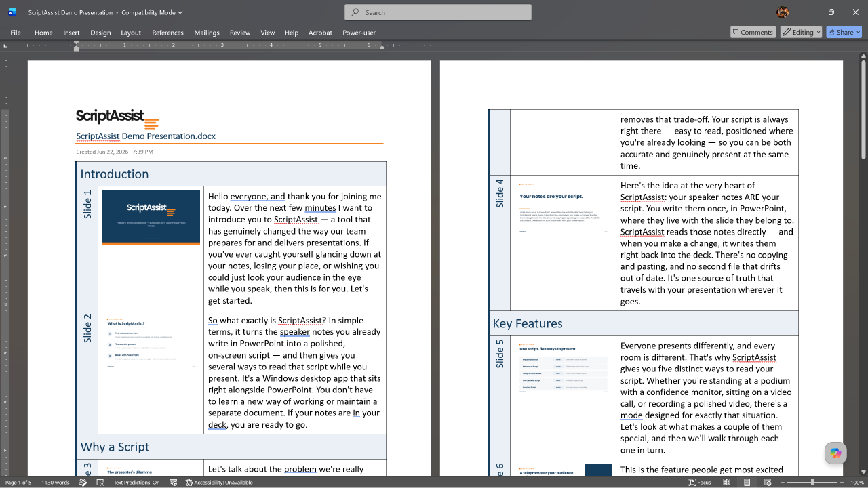868x488 pixels.
Task: Switch to the Home ribbon tab
Action: pos(43,33)
